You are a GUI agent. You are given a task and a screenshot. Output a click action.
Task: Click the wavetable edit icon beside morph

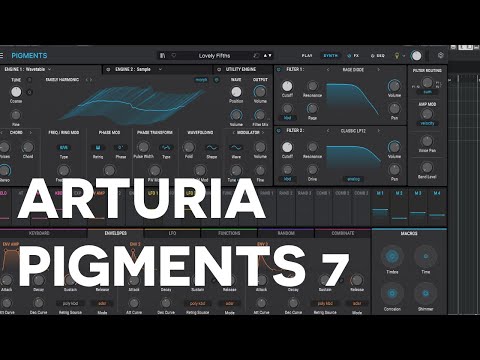[217, 80]
